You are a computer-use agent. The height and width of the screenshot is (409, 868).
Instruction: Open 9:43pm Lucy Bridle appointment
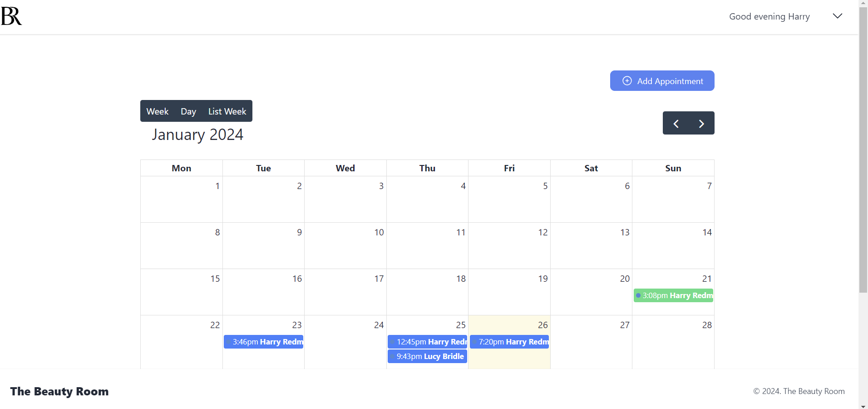(427, 356)
